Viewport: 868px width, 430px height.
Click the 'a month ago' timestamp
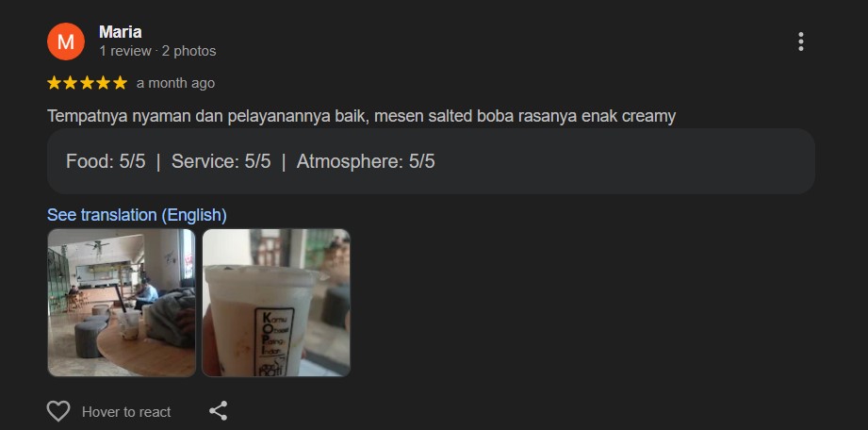point(175,83)
